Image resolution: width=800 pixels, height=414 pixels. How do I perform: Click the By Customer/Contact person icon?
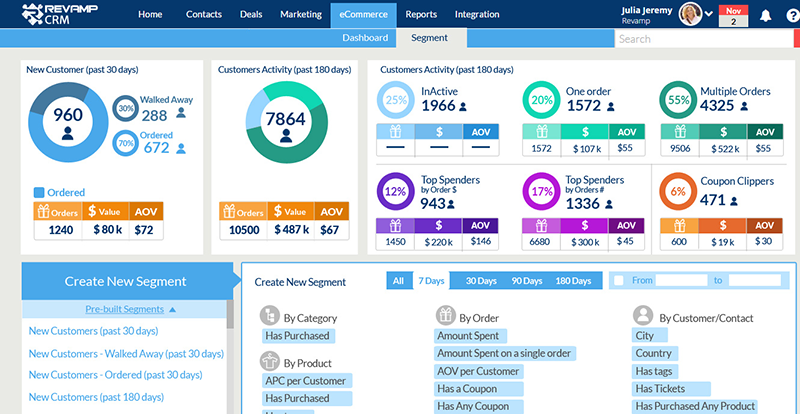(644, 315)
